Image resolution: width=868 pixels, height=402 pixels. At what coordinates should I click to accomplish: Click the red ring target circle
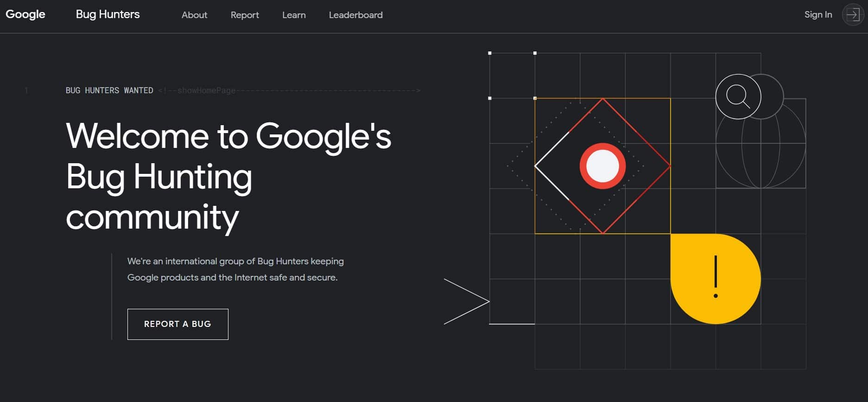602,166
